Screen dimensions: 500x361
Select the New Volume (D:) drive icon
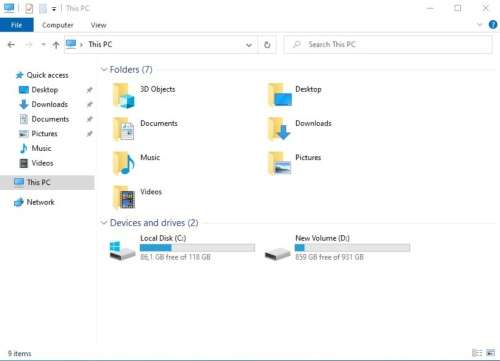coord(277,254)
